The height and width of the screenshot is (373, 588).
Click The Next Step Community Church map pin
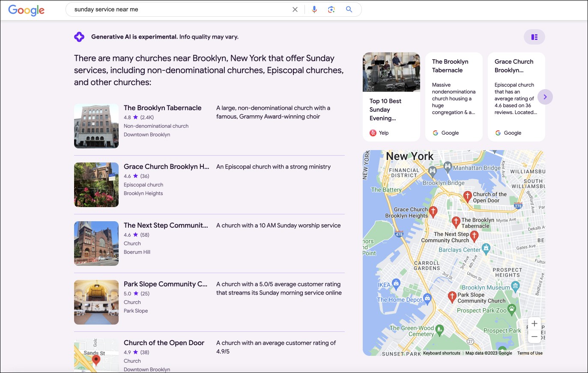coord(474,235)
